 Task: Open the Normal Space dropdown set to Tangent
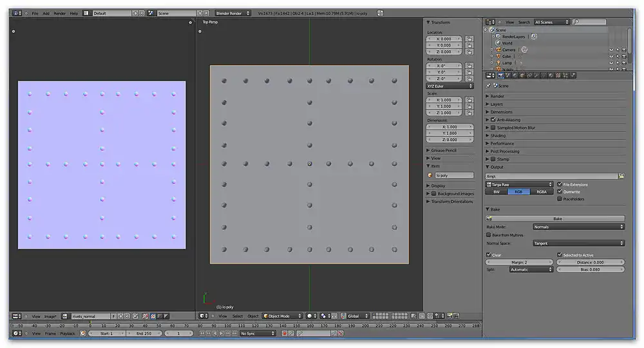pos(578,243)
